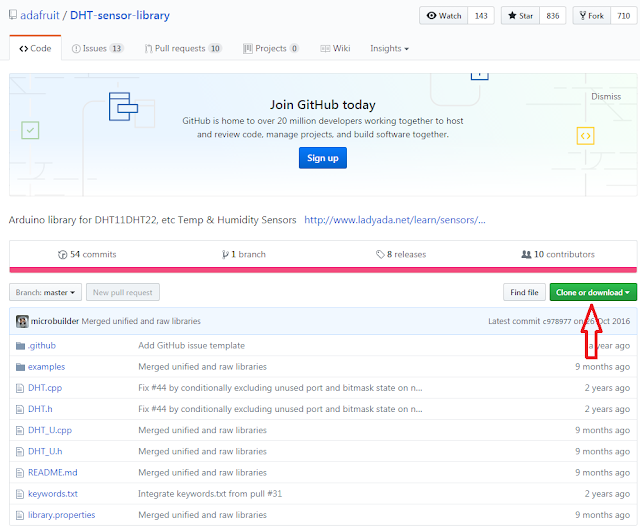Switch to the Projects tab

(x=271, y=49)
